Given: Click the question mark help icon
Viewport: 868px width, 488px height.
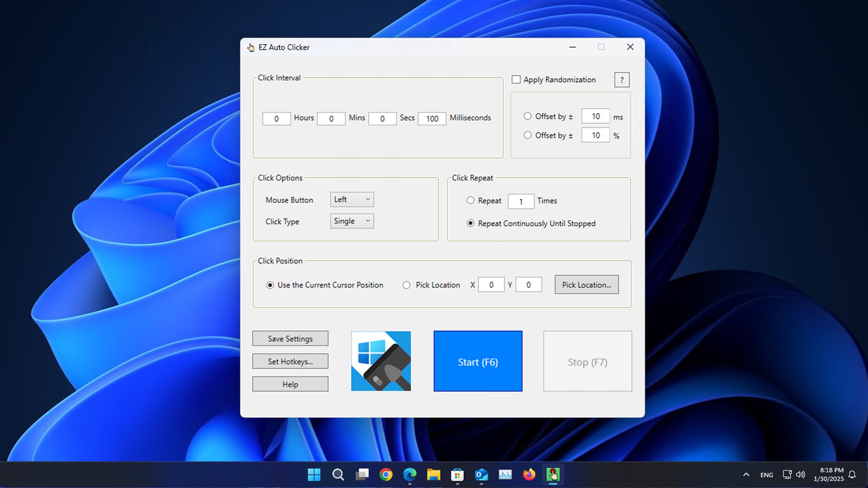Looking at the screenshot, I should 622,80.
